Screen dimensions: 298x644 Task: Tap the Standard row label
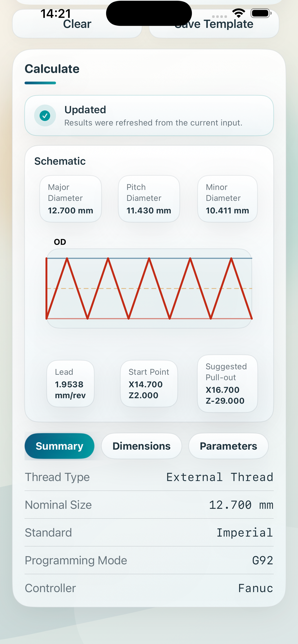[48, 533]
